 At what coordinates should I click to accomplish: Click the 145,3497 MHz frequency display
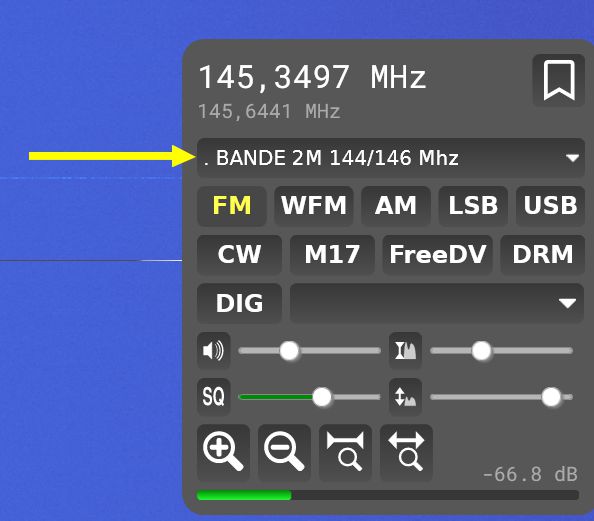click(313, 77)
